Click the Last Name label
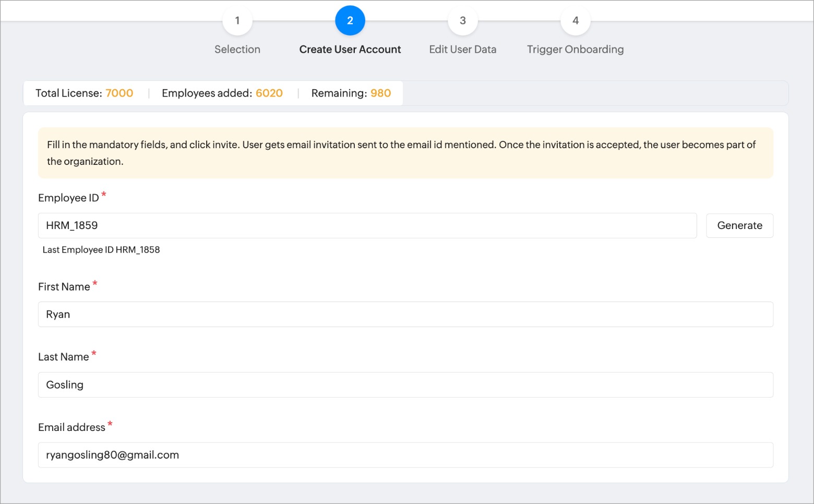The width and height of the screenshot is (814, 504). click(x=64, y=357)
